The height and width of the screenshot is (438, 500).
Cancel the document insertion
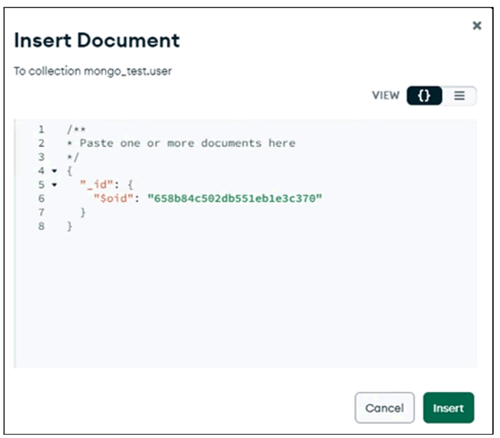click(385, 408)
